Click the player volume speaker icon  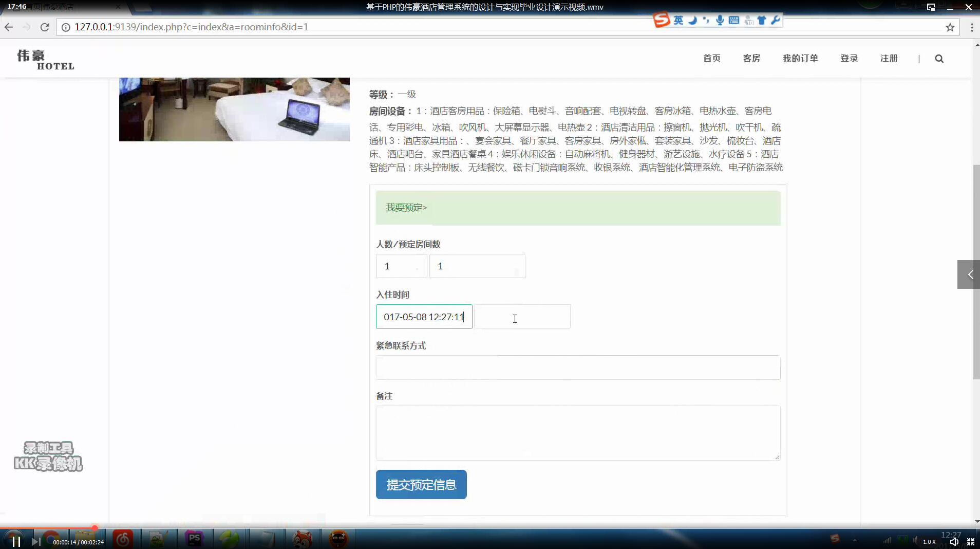(954, 542)
